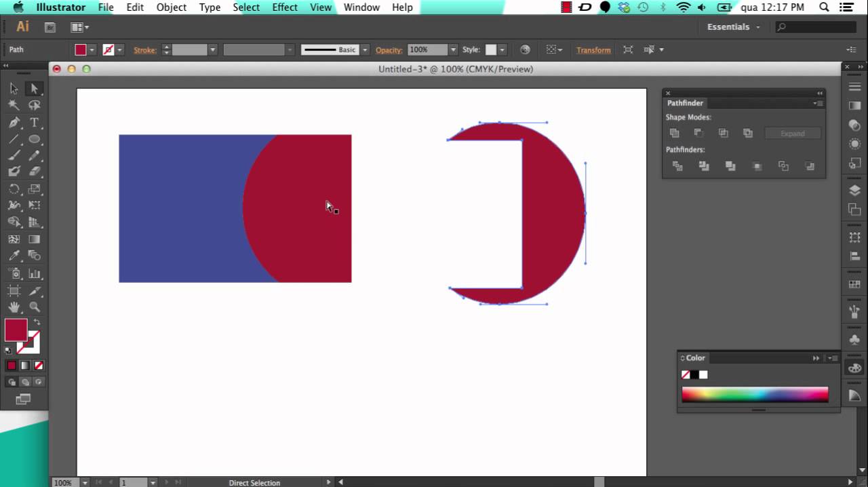Select the Ellipse tool
The image size is (868, 487).
tap(34, 139)
